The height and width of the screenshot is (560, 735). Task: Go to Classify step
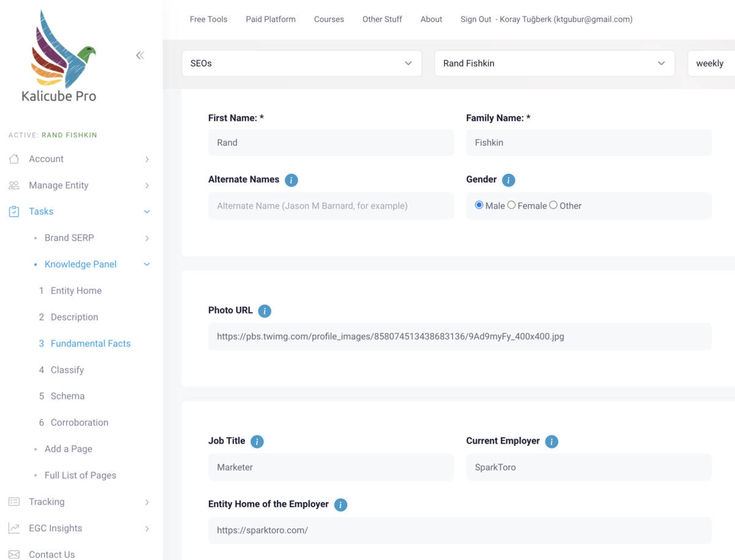[67, 369]
